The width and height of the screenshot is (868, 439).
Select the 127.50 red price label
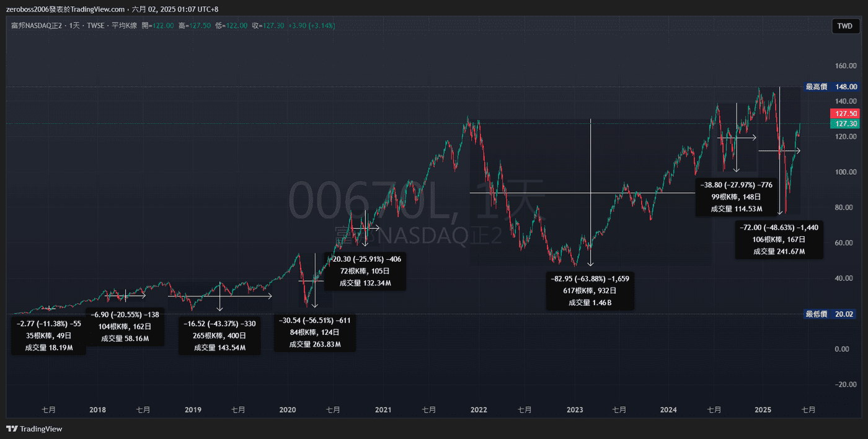pos(845,113)
